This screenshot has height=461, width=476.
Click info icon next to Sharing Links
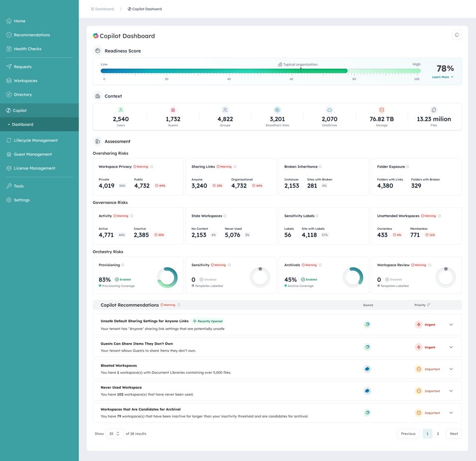click(235, 167)
